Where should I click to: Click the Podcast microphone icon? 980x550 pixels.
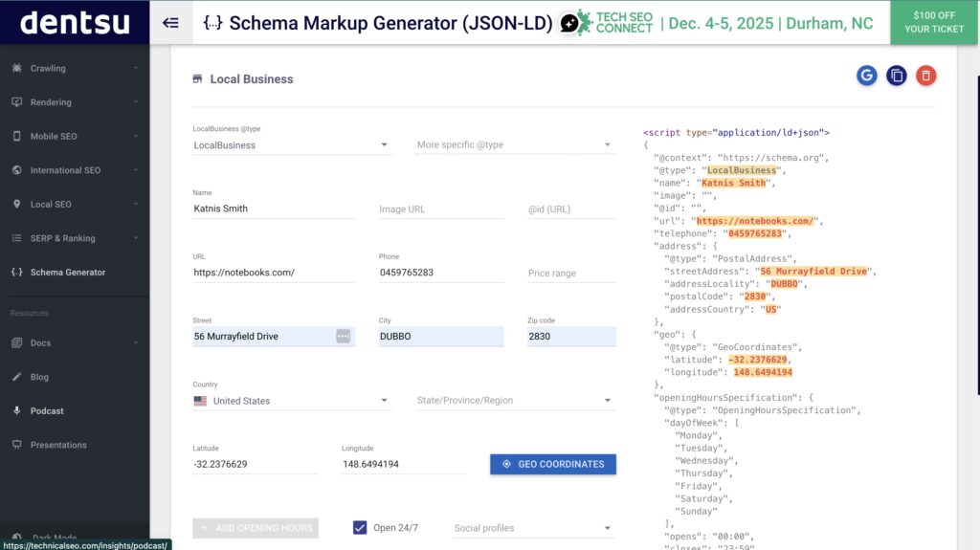coord(17,410)
